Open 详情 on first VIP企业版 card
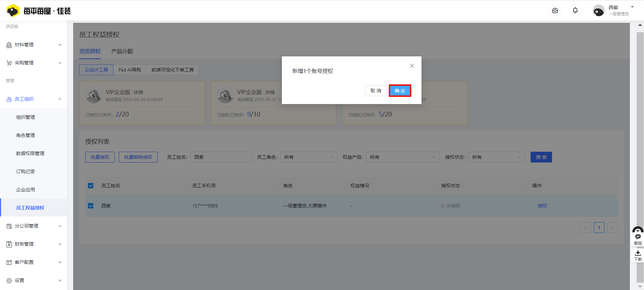 point(139,92)
